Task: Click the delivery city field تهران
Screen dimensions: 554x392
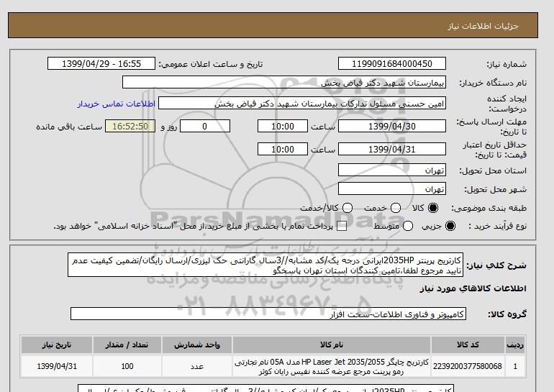Action: [392, 188]
